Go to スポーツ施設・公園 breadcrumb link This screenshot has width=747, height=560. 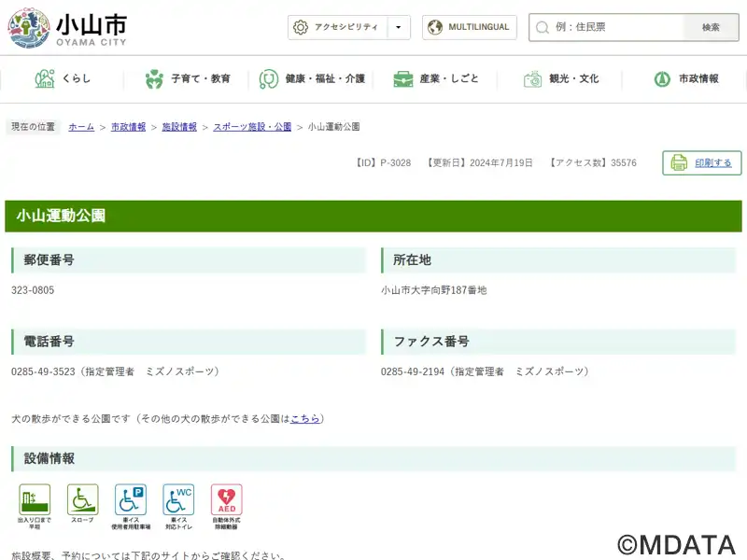click(252, 127)
